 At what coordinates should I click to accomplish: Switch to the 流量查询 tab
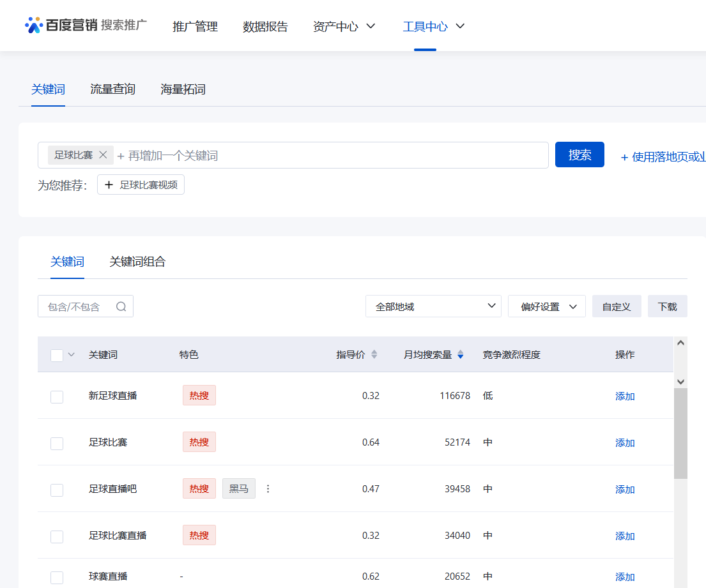click(x=112, y=89)
